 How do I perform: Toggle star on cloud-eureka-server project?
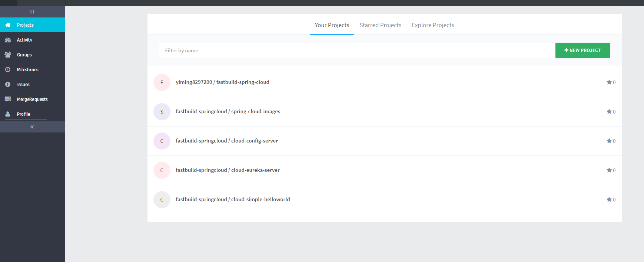609,170
